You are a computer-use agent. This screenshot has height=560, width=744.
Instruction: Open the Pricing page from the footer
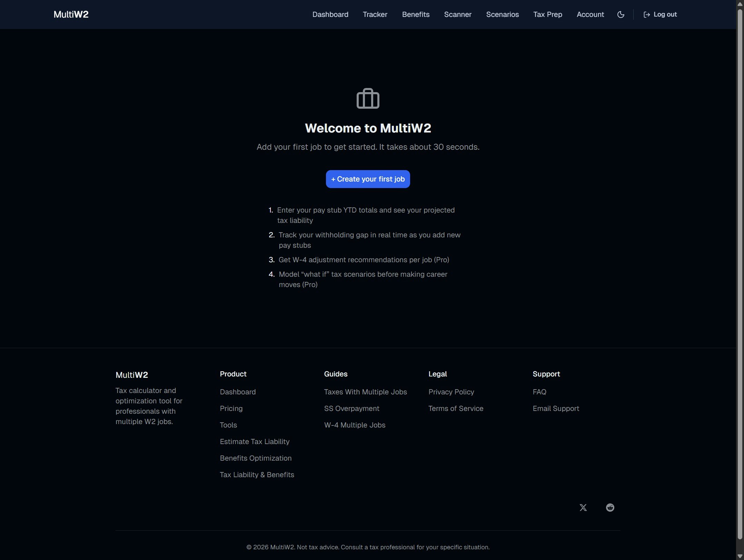pos(231,408)
